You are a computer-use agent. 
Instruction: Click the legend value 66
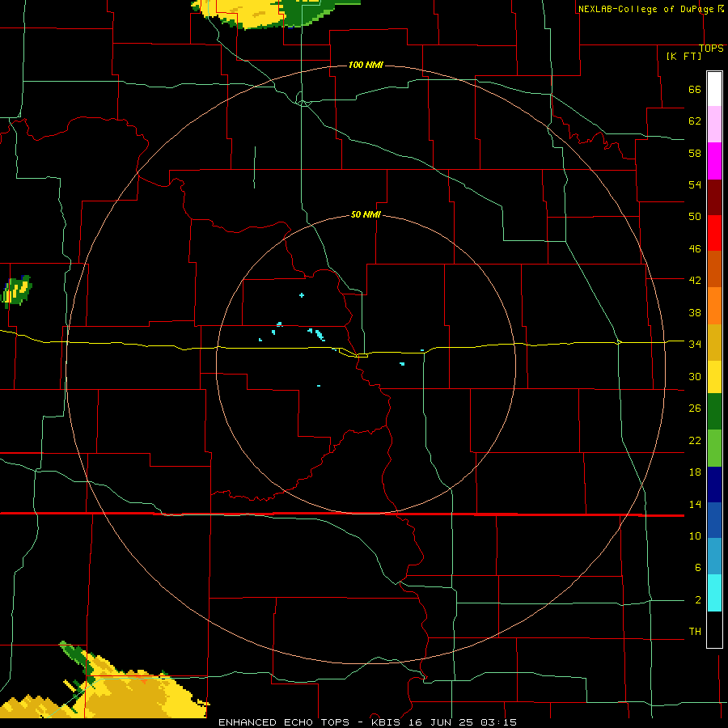695,89
